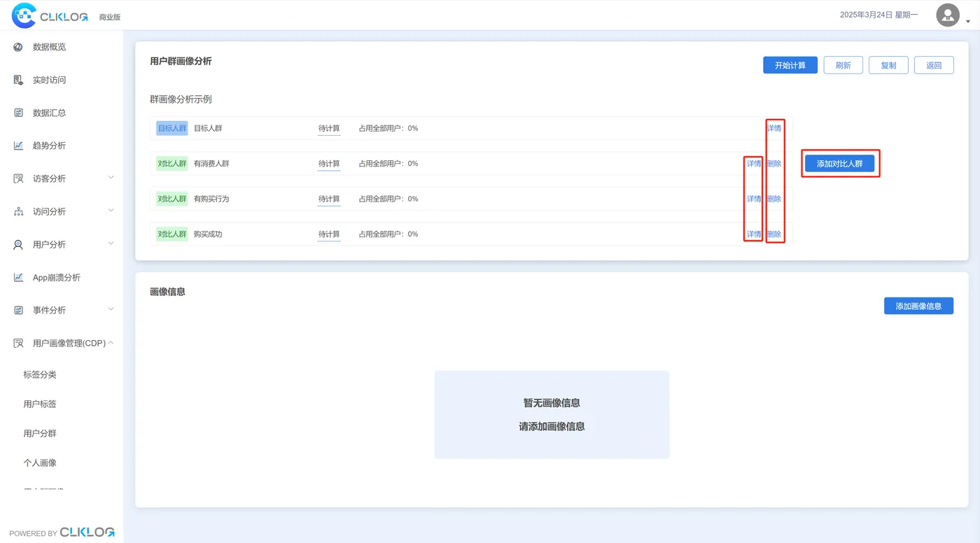This screenshot has height=543, width=980.
Task: Click the 返回 button
Action: (x=934, y=65)
